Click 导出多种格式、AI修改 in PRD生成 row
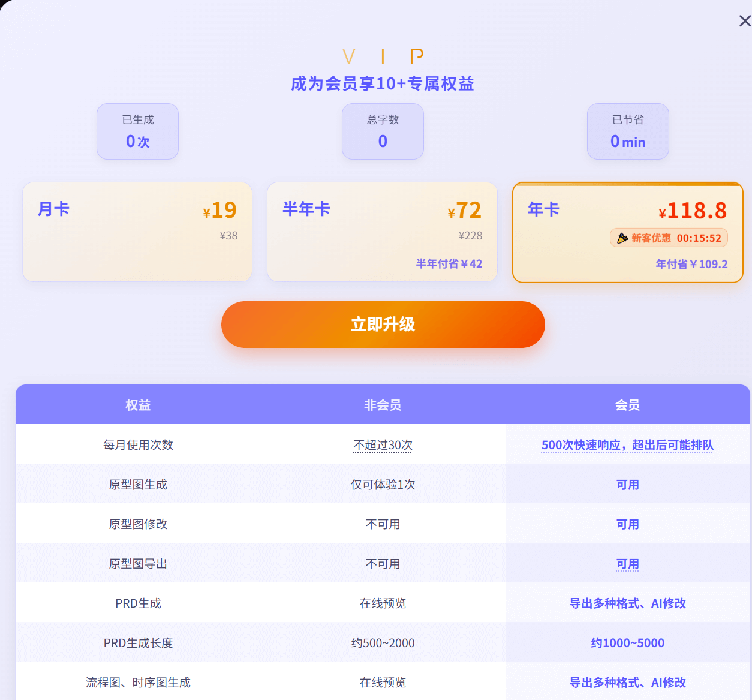The image size is (752, 700). pyautogui.click(x=627, y=603)
